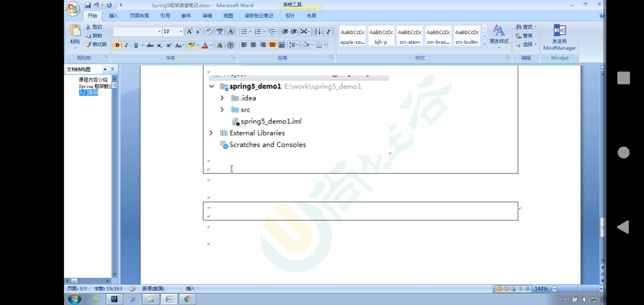Select 入门案例 in the document map
The image size is (644, 305).
(89, 93)
